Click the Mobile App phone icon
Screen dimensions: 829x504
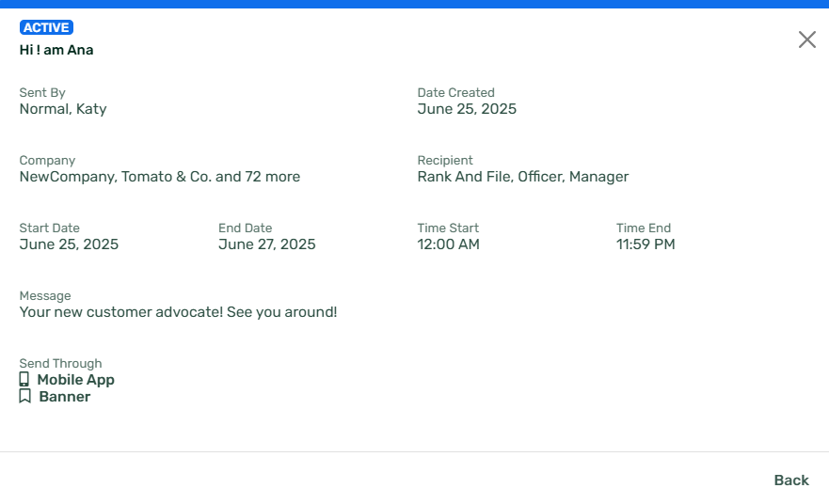pos(24,379)
